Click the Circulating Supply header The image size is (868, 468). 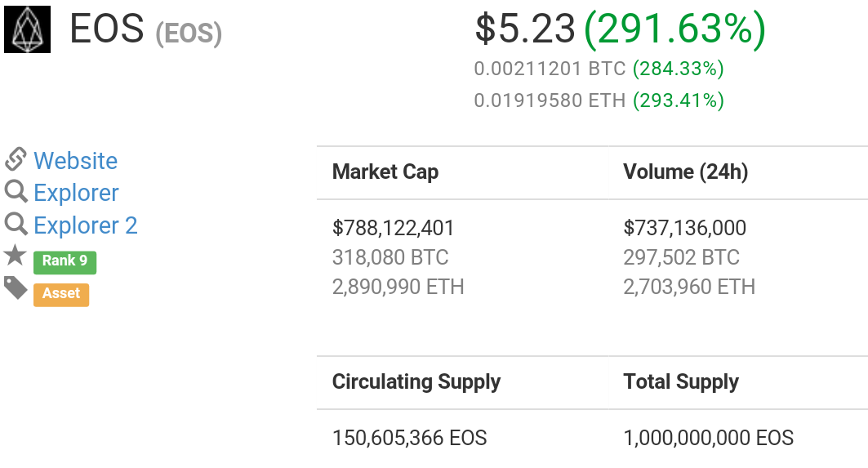416,381
